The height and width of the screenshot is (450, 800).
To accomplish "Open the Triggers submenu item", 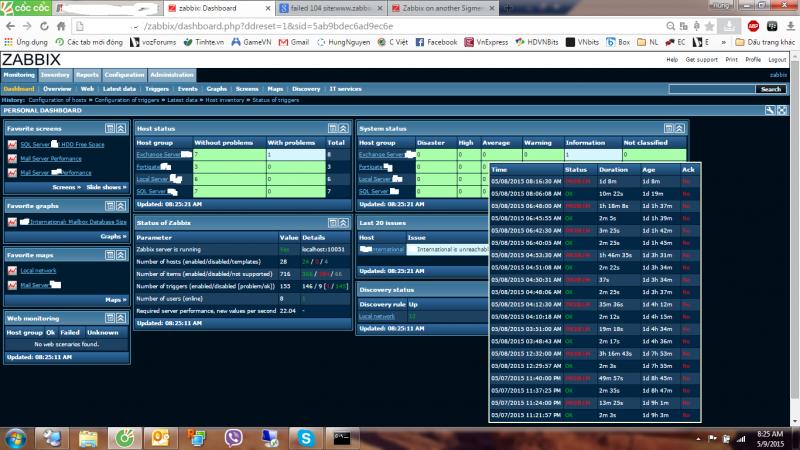I will (x=157, y=89).
